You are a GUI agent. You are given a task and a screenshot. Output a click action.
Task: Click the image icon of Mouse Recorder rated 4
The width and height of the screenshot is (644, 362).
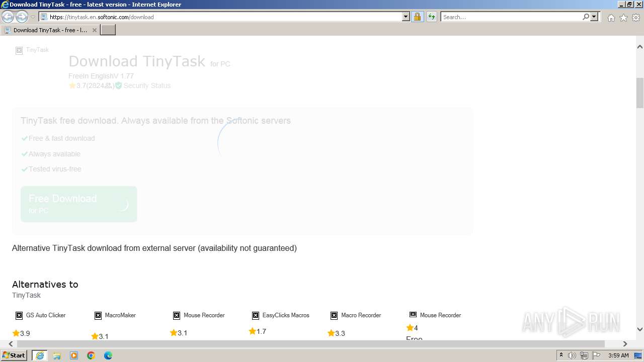413,314
